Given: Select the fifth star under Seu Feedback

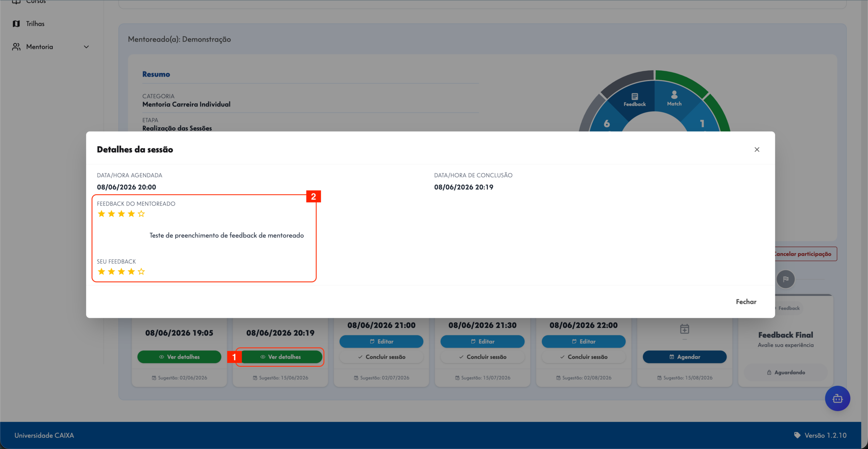Looking at the screenshot, I should tap(141, 271).
